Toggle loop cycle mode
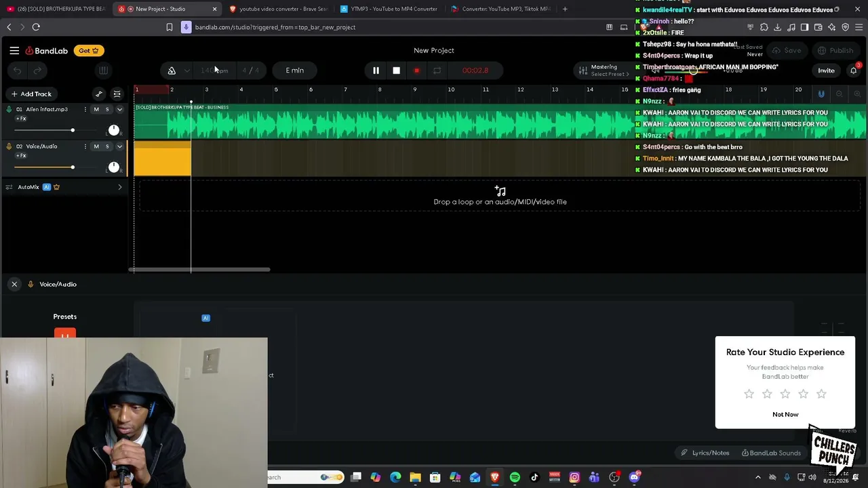868x488 pixels. click(437, 70)
